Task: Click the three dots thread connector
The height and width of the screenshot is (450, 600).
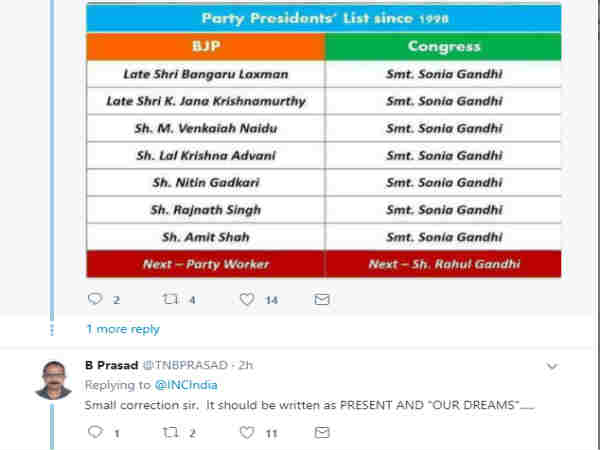Action: pyautogui.click(x=52, y=330)
